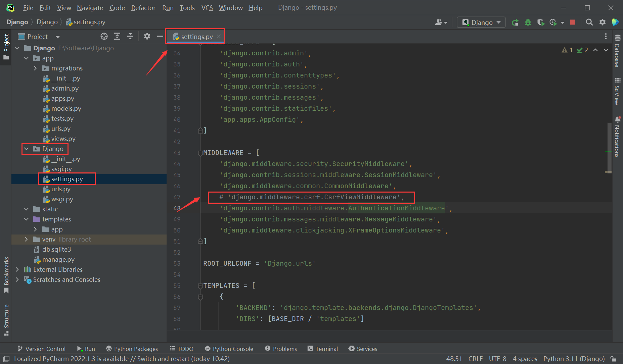Viewport: 623px width, 364px height.
Task: Hide the Project panel with minus icon
Action: pos(160,36)
